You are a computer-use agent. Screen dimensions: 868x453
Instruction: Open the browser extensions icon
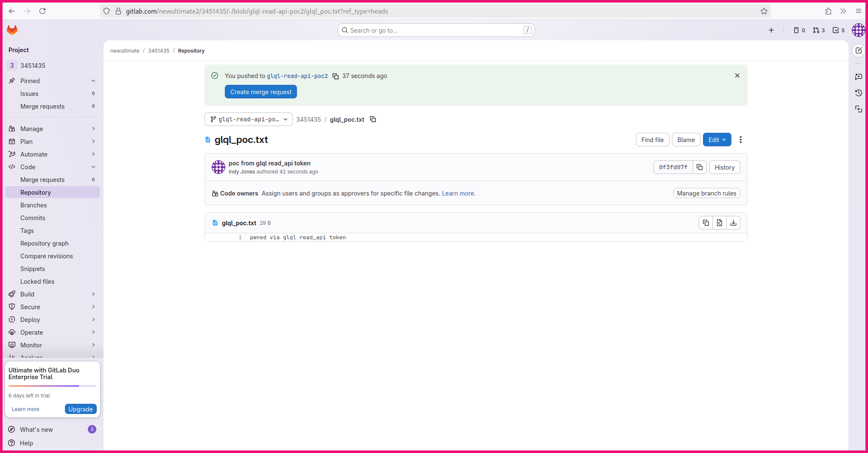[x=828, y=11]
